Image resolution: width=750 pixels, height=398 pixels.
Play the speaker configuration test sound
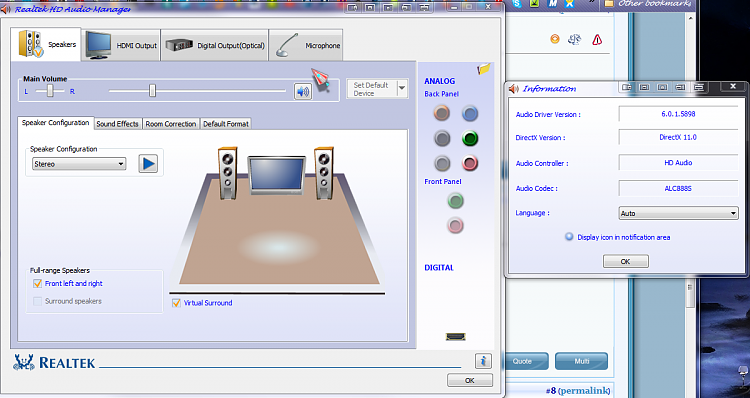(x=148, y=164)
